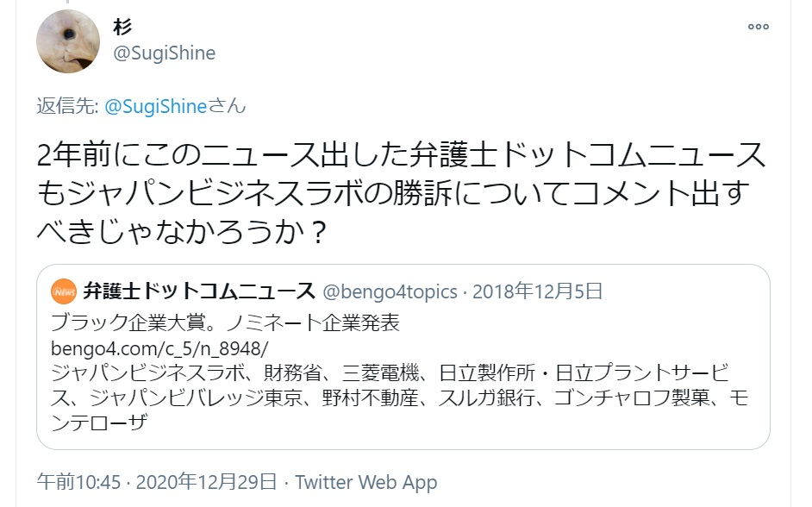Viewport: 812px width, 507px height.
Task: Open the bengo4.com/c_5/n_8948/ link text
Action: point(159,348)
